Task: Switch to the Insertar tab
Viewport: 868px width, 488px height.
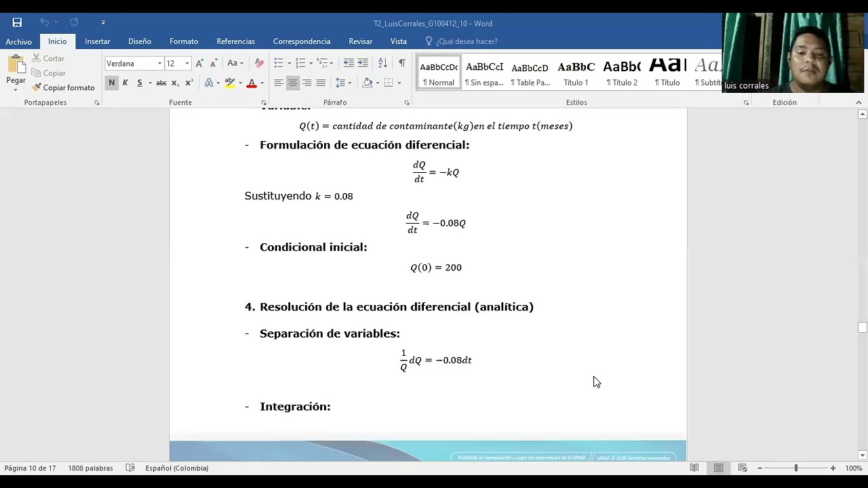Action: (98, 41)
